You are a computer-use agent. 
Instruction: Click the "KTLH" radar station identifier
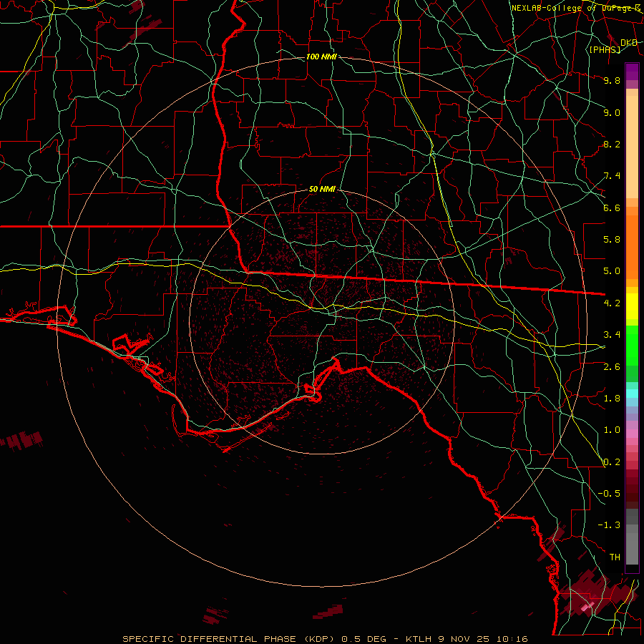(x=417, y=639)
